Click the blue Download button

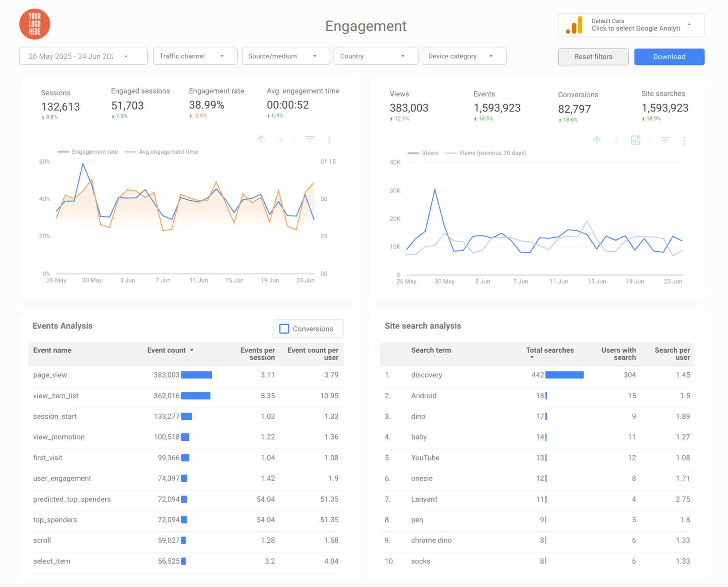pyautogui.click(x=669, y=57)
